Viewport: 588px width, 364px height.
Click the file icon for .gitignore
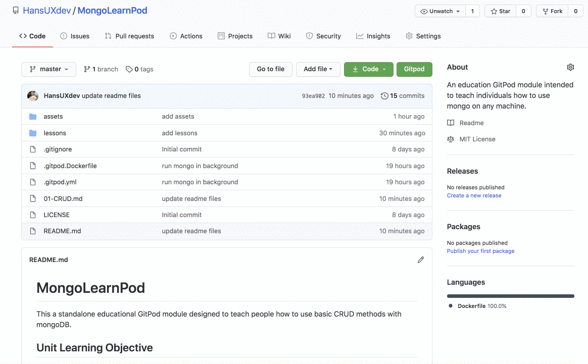coord(33,149)
